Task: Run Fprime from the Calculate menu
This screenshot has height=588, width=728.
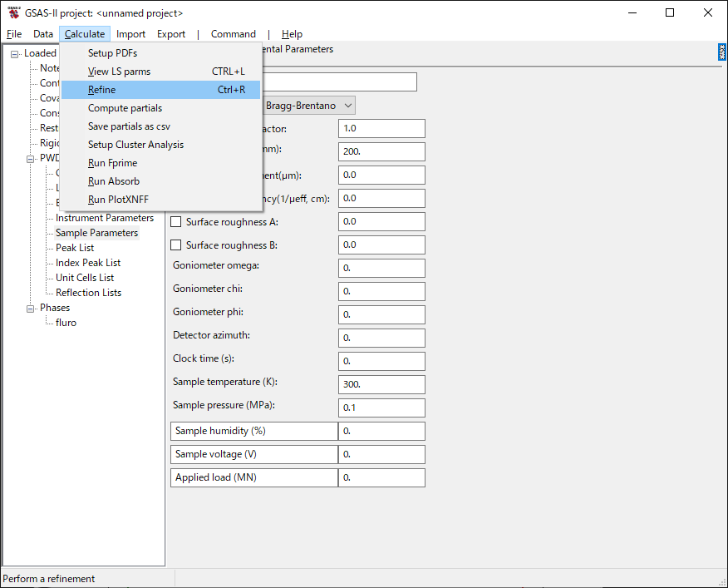Action: [112, 163]
